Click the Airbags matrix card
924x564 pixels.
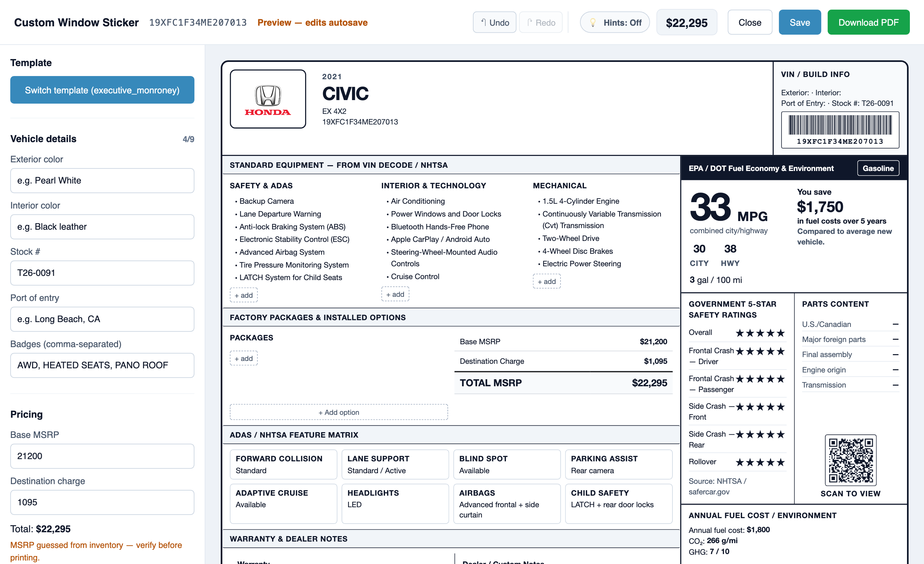[x=507, y=504]
